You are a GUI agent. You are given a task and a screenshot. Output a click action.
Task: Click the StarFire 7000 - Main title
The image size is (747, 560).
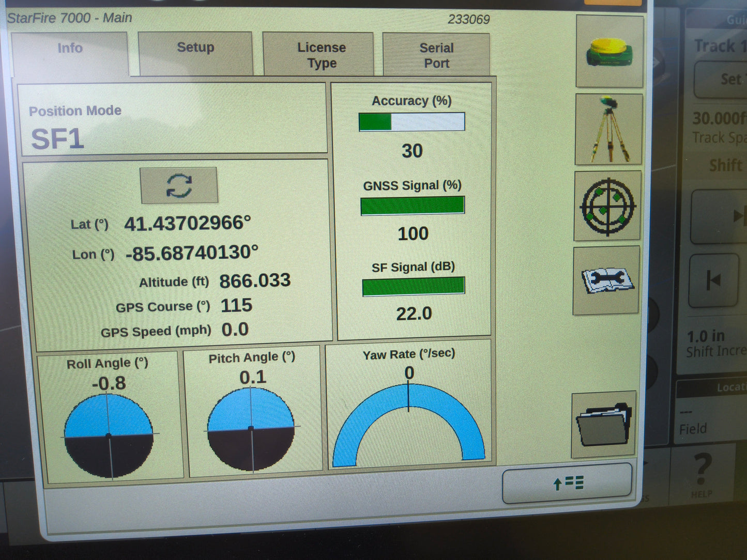tap(70, 18)
